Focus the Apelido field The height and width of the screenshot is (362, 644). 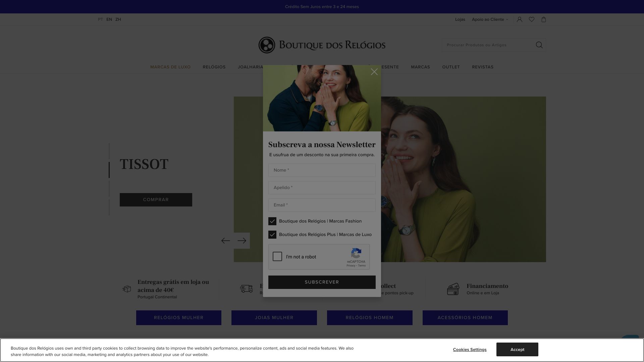[x=322, y=188]
